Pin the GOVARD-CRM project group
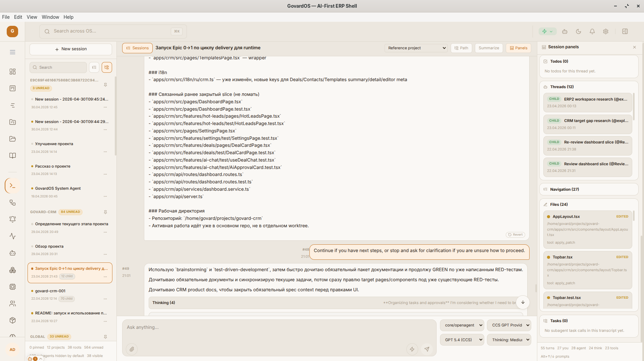Image resolution: width=644 pixels, height=361 pixels. (105, 212)
